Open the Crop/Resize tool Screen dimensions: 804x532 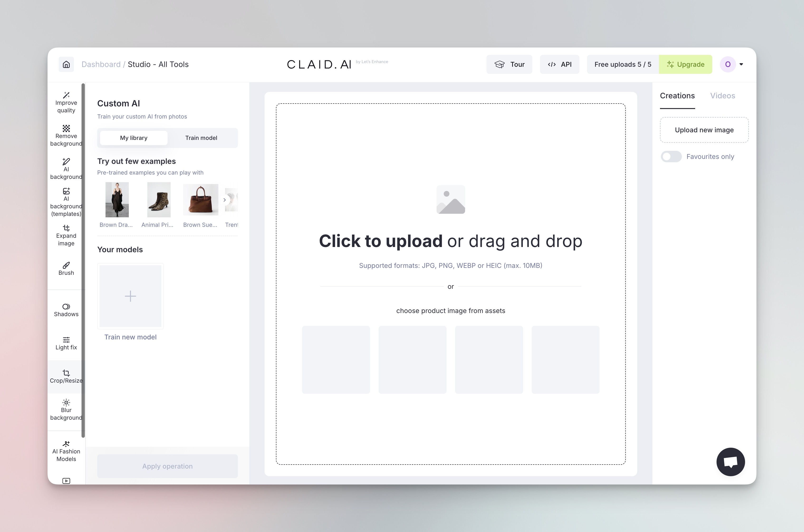tap(66, 377)
